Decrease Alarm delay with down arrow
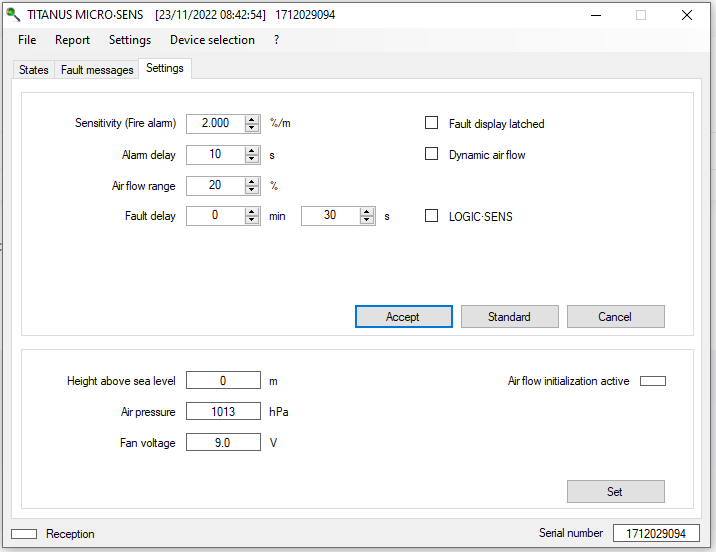716x552 pixels. (x=252, y=158)
